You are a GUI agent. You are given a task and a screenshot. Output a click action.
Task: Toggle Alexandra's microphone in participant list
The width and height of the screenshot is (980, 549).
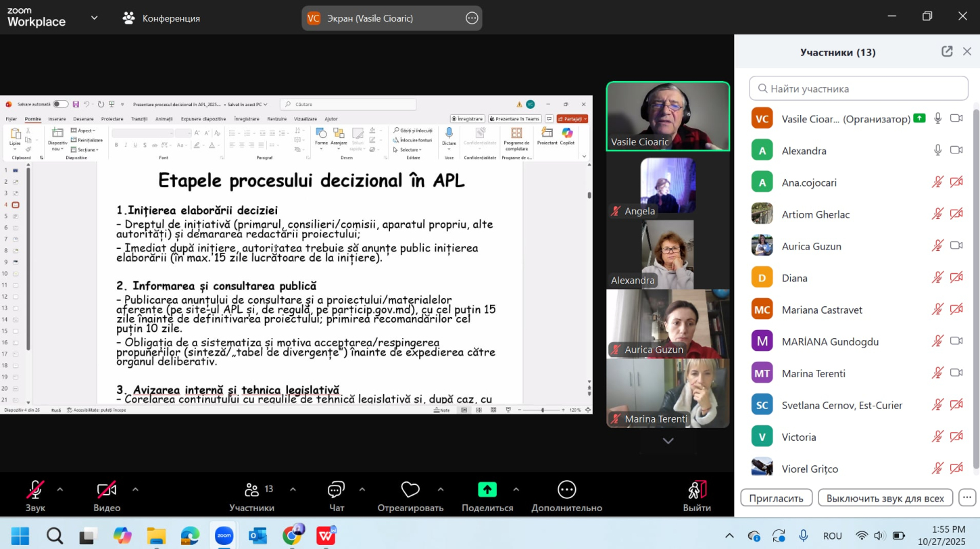(937, 150)
